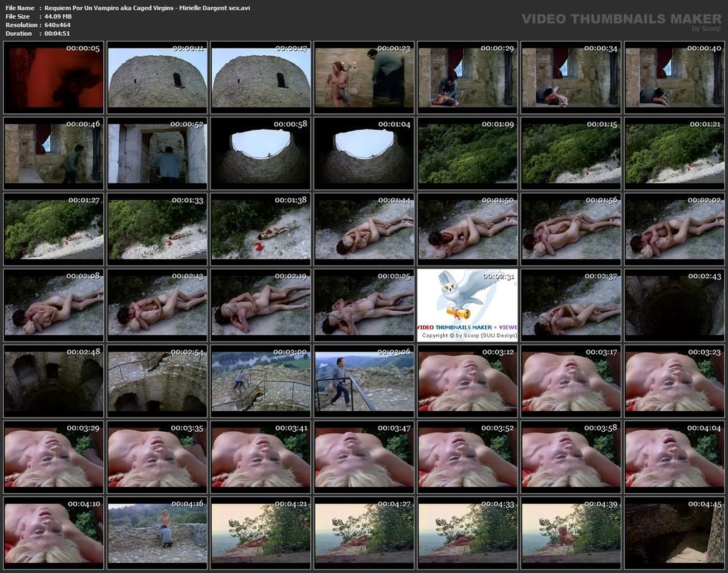Select the thumbnail stamped 00:00:05
Screen dimensions: 728x573
[54, 77]
